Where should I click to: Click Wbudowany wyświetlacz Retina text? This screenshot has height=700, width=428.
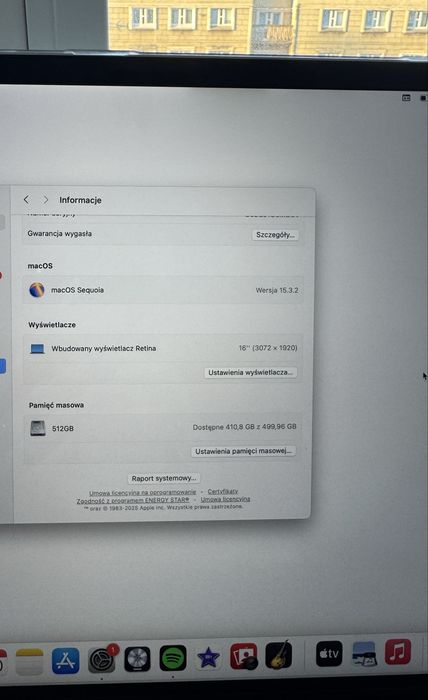(104, 348)
